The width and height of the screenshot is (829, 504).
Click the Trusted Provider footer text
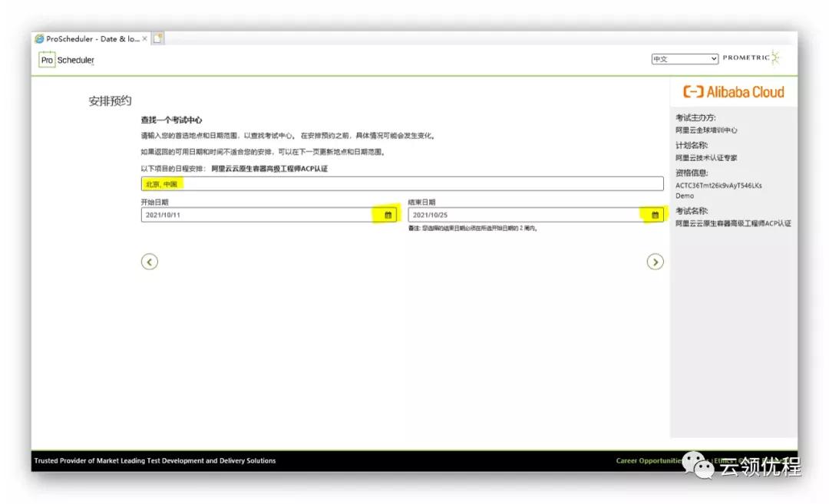point(155,461)
